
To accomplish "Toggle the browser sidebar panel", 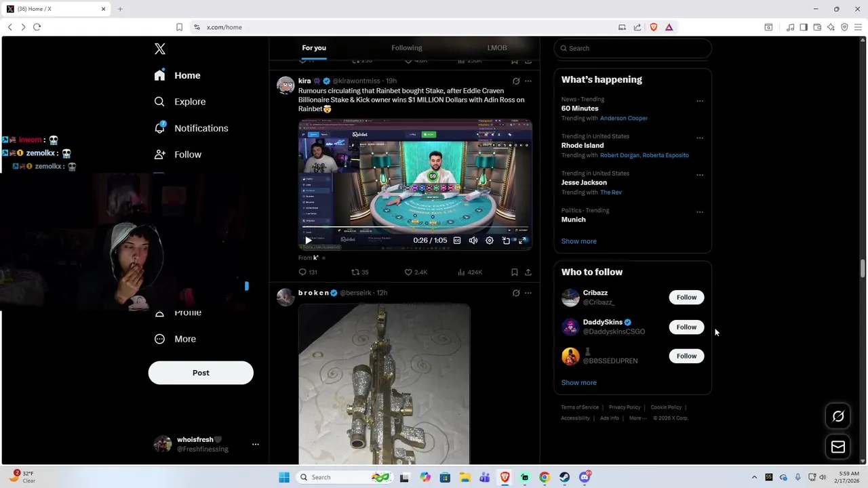I will [804, 27].
